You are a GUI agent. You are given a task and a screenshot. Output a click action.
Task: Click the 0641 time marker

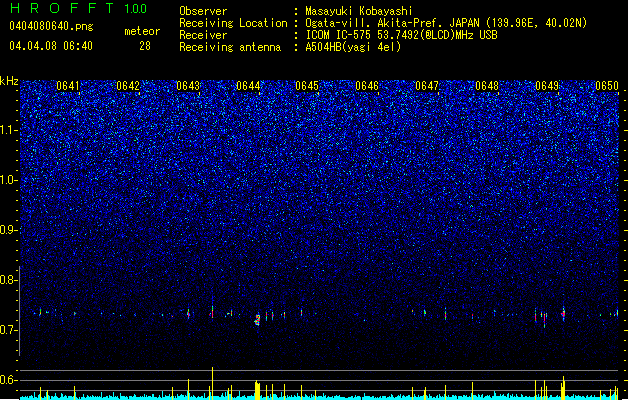(x=68, y=86)
